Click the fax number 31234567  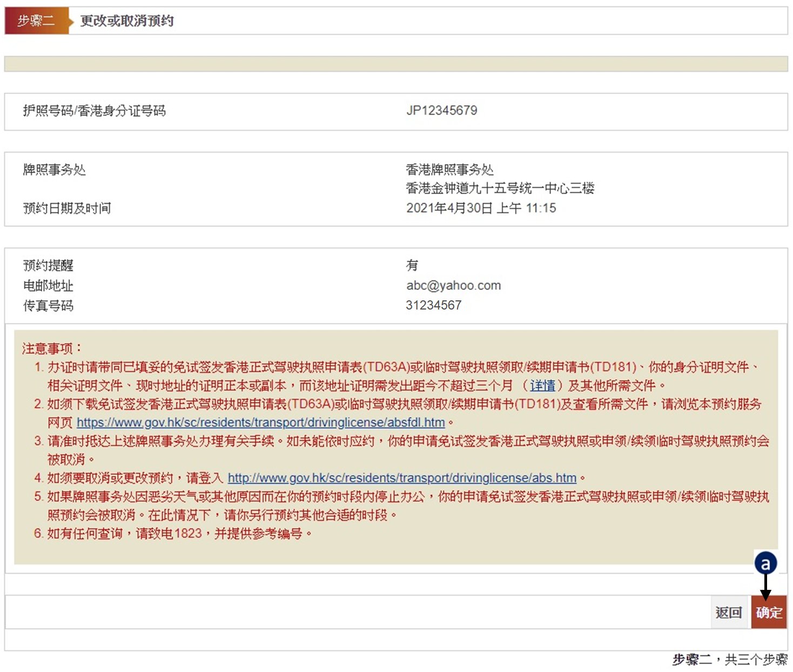coord(433,305)
